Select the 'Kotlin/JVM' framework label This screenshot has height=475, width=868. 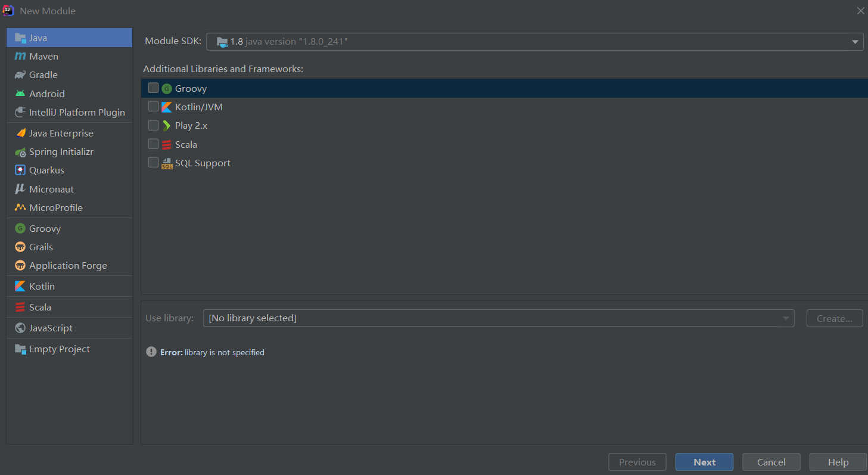[x=199, y=107]
